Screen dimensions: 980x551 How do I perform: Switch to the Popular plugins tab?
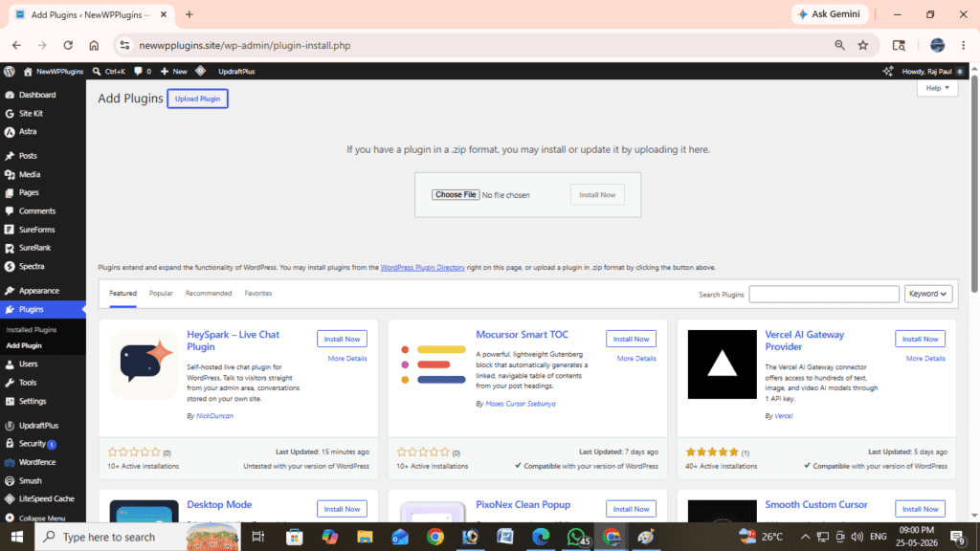[x=161, y=293]
